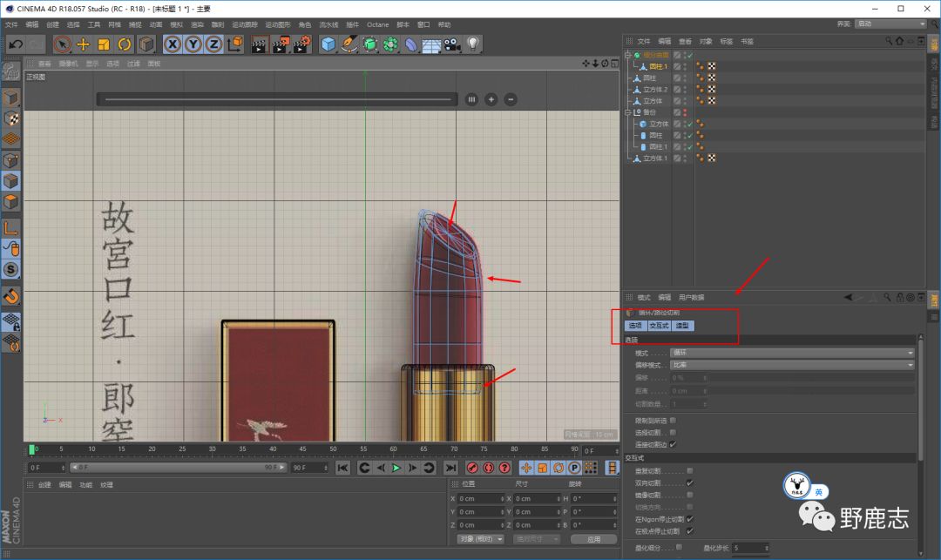Switch to the 交互式 tab in attributes
The width and height of the screenshot is (941, 560).
(x=659, y=326)
